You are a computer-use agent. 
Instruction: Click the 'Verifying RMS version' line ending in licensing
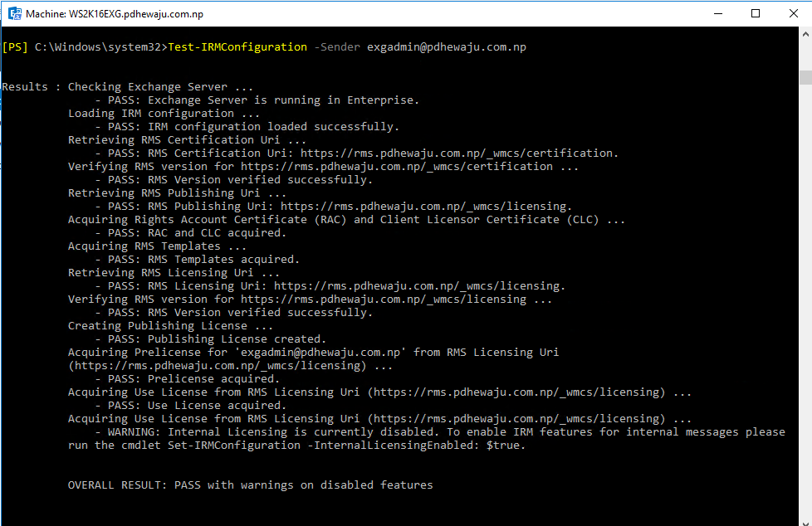point(310,300)
